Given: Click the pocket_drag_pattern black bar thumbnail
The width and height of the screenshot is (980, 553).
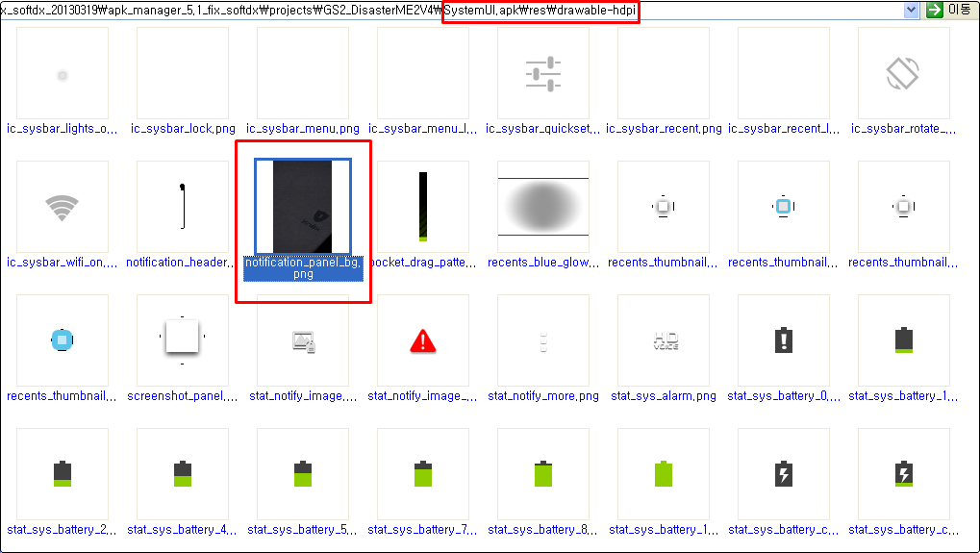Looking at the screenshot, I should (x=422, y=207).
